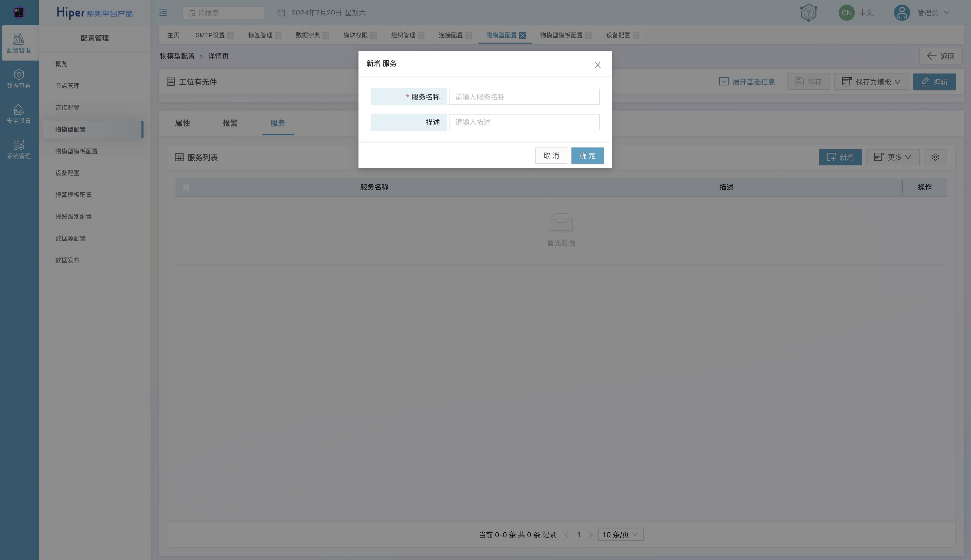The width and height of the screenshot is (971, 560).
Task: Click the 编辑 button
Action: tap(934, 82)
